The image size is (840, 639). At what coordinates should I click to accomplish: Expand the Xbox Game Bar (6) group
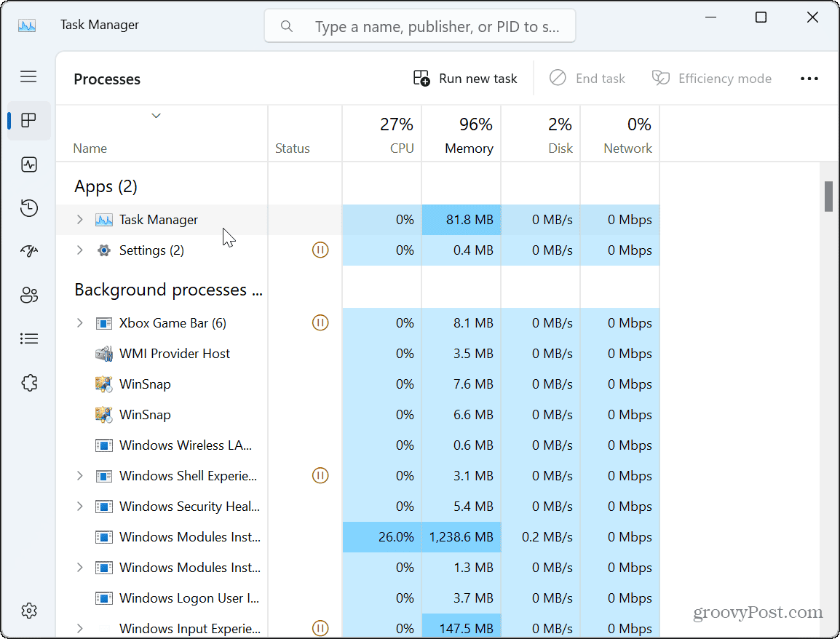(x=80, y=323)
